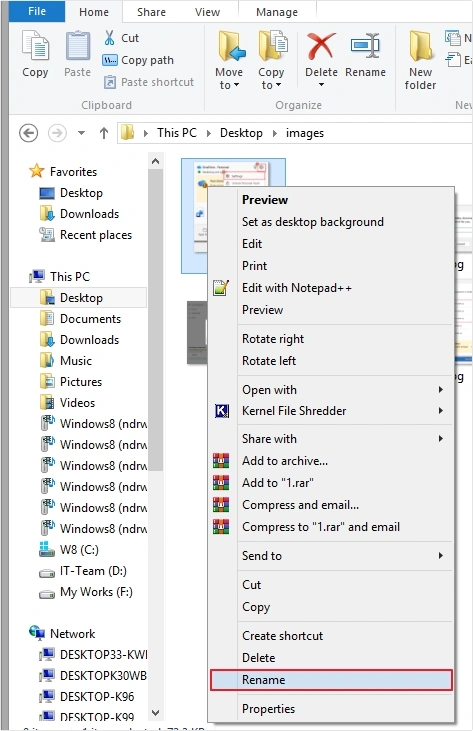Viewport: 473px width, 731px height.
Task: Go up one folder level
Action: [x=104, y=133]
